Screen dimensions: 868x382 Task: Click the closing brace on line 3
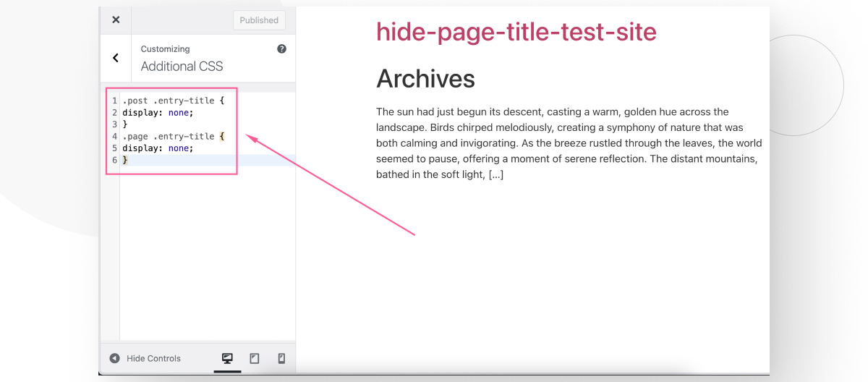pyautogui.click(x=125, y=124)
